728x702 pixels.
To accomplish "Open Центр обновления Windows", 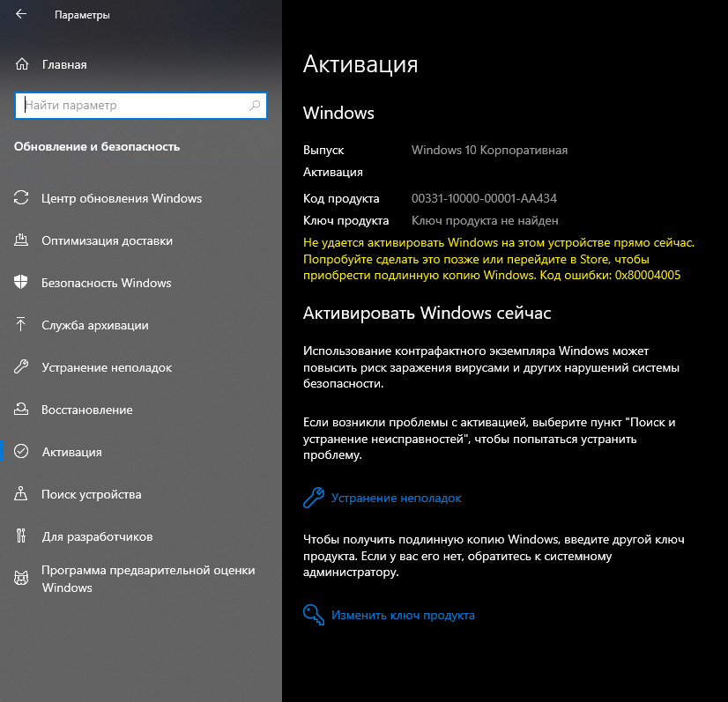I will (122, 198).
